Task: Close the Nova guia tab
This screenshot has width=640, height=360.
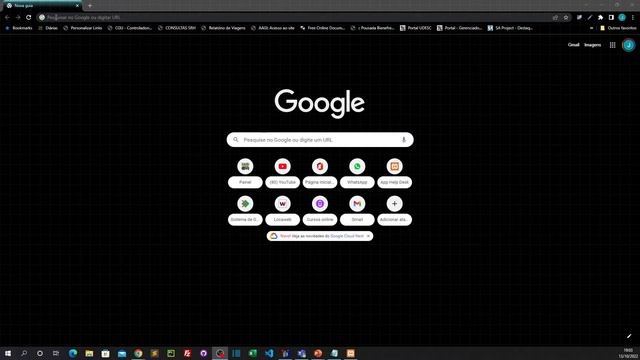Action: coord(77,6)
